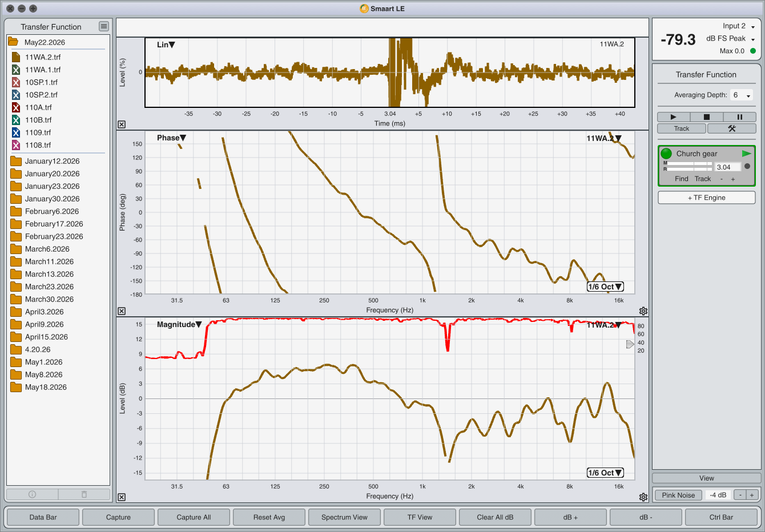This screenshot has height=532, width=765.
Task: Close the impulse response Lin plot
Action: [x=122, y=124]
